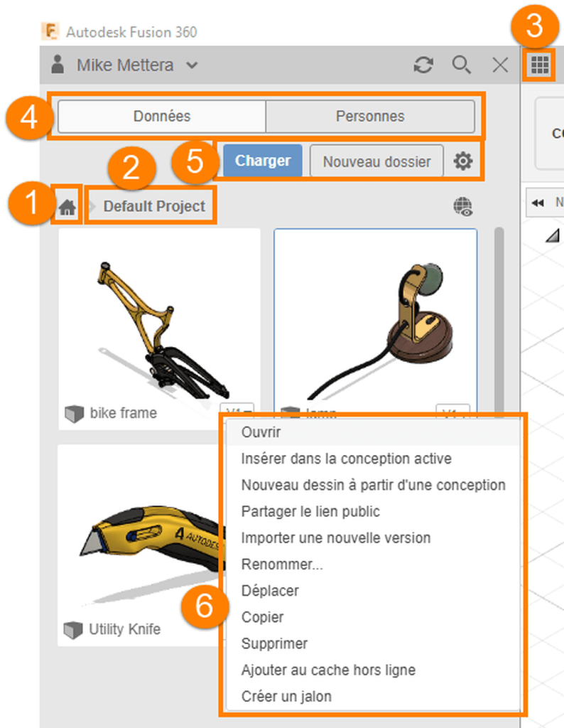564x728 pixels.
Task: Select the bike frame thumbnail
Action: (159, 316)
